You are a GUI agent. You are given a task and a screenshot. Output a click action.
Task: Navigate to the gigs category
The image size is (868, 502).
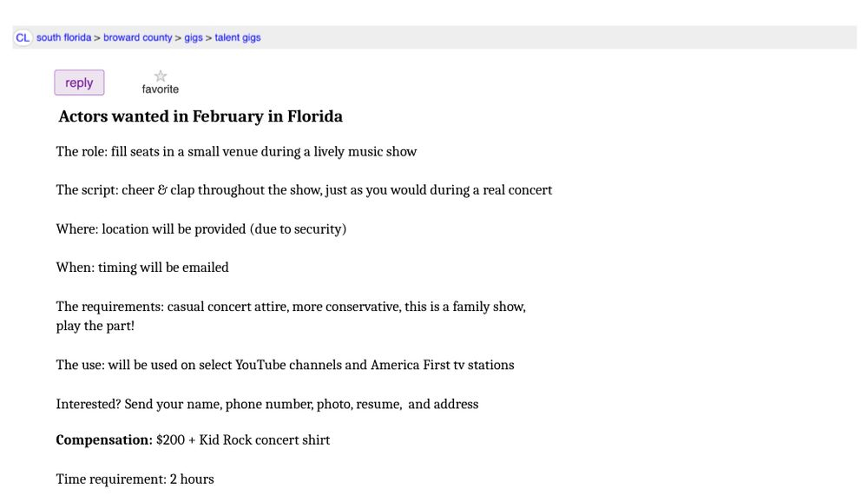coord(194,38)
